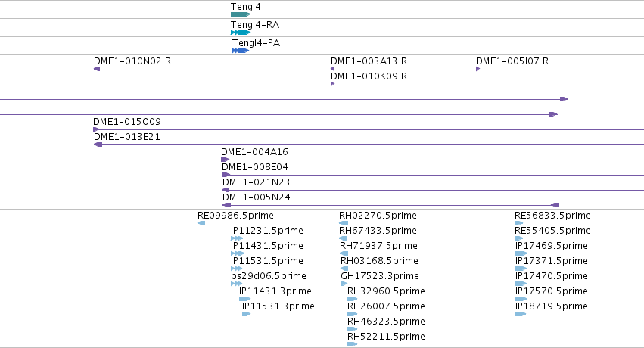Screen dimensions: 644x348
Task: Click the DME1-015O09 label
Action: 127,122
